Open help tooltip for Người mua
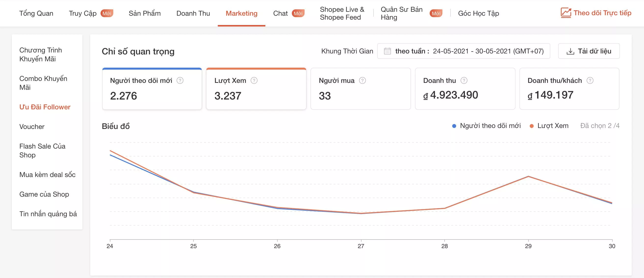 [362, 80]
